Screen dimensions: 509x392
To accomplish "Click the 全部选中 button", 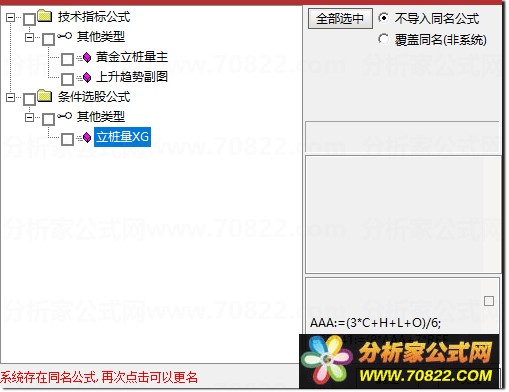I will pos(340,19).
